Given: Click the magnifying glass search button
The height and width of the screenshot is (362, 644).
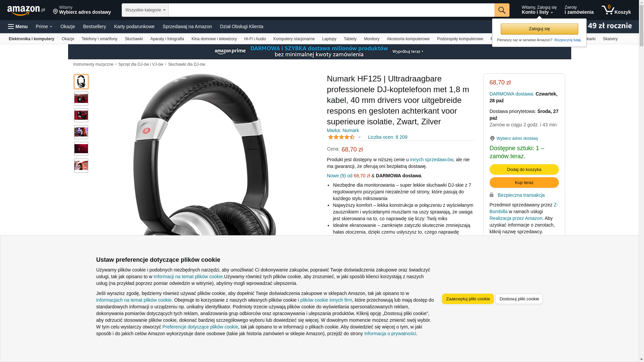Looking at the screenshot, I should (x=502, y=10).
